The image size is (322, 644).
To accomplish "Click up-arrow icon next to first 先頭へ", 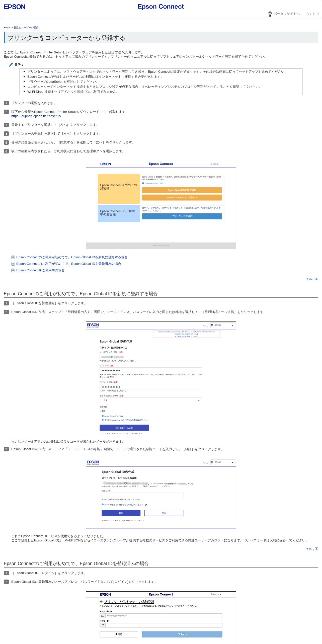I will pos(316,279).
